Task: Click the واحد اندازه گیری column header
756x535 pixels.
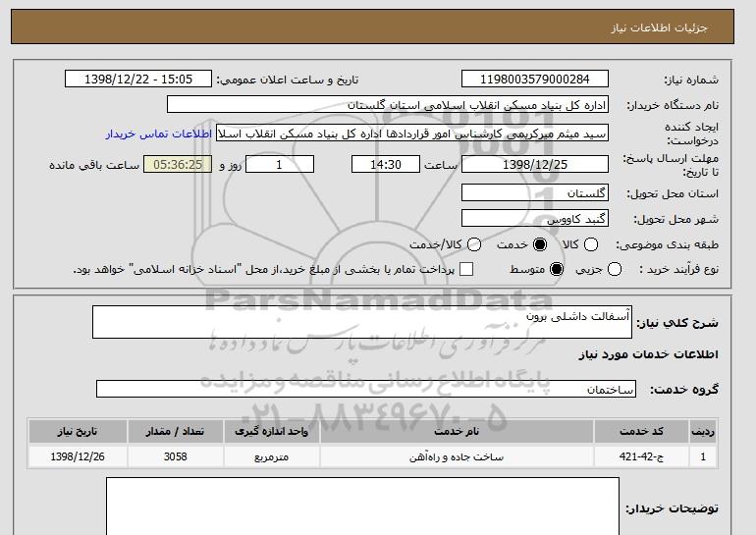Action: pos(271,431)
